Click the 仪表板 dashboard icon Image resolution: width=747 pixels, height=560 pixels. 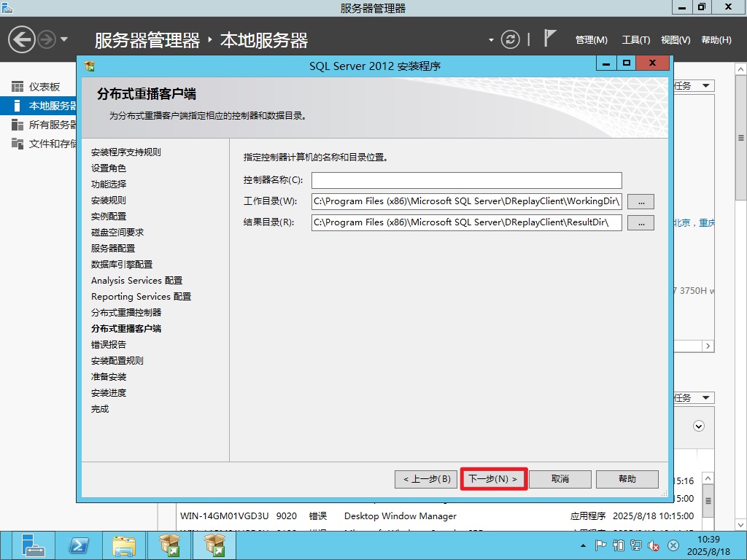click(18, 87)
